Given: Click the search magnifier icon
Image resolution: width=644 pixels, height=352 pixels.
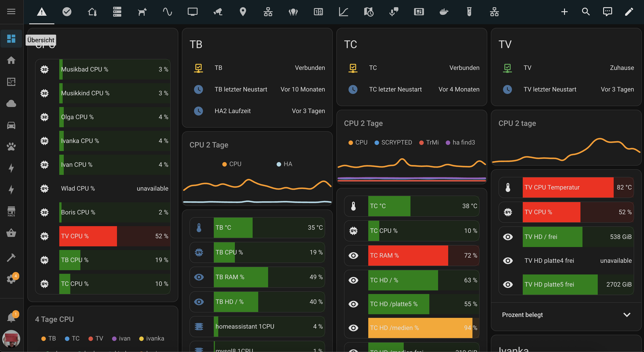Looking at the screenshot, I should 586,12.
